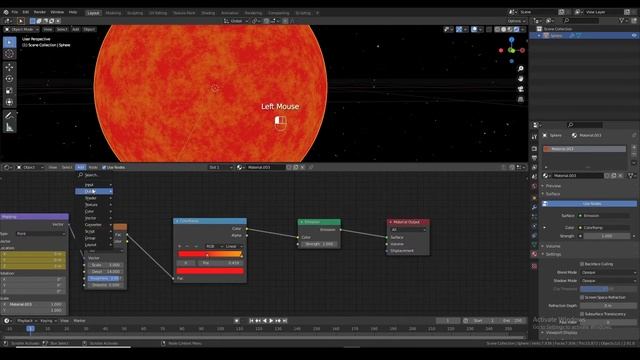Toggle the Use Nodes checkbox in node editor
The height and width of the screenshot is (360, 640).
pos(104,167)
